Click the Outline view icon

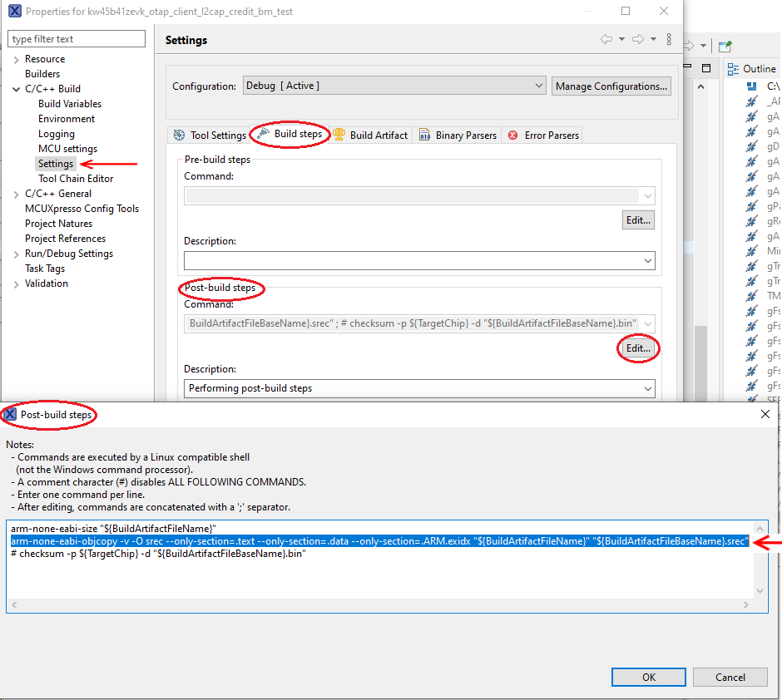click(x=733, y=69)
